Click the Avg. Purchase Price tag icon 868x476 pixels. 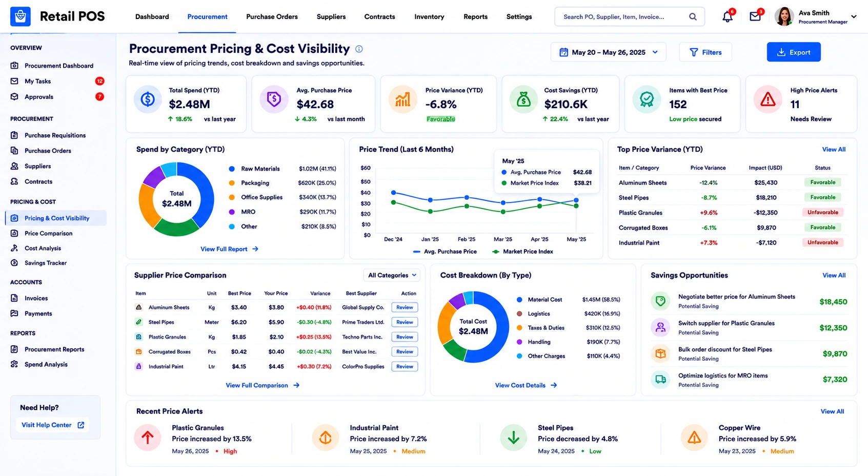pyautogui.click(x=274, y=99)
